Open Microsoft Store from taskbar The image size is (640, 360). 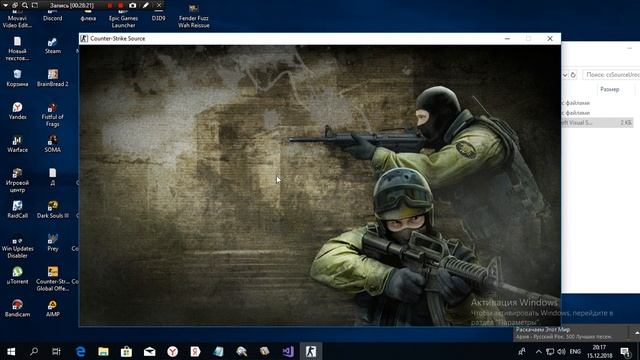coord(127,351)
